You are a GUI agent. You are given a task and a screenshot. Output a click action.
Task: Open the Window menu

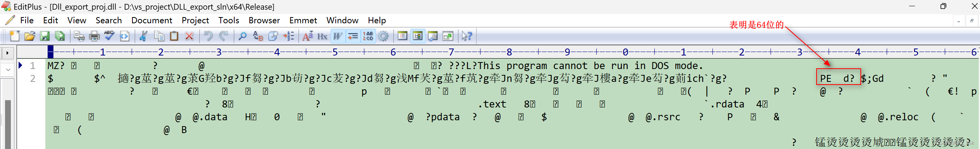coord(342,20)
